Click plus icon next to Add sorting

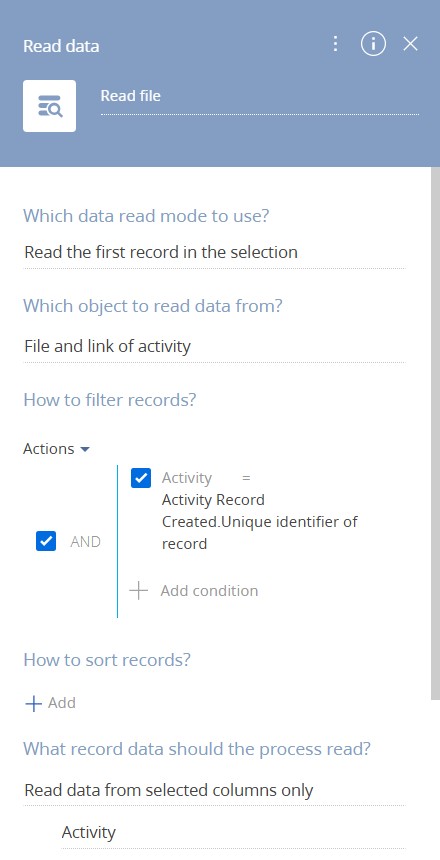coord(34,704)
